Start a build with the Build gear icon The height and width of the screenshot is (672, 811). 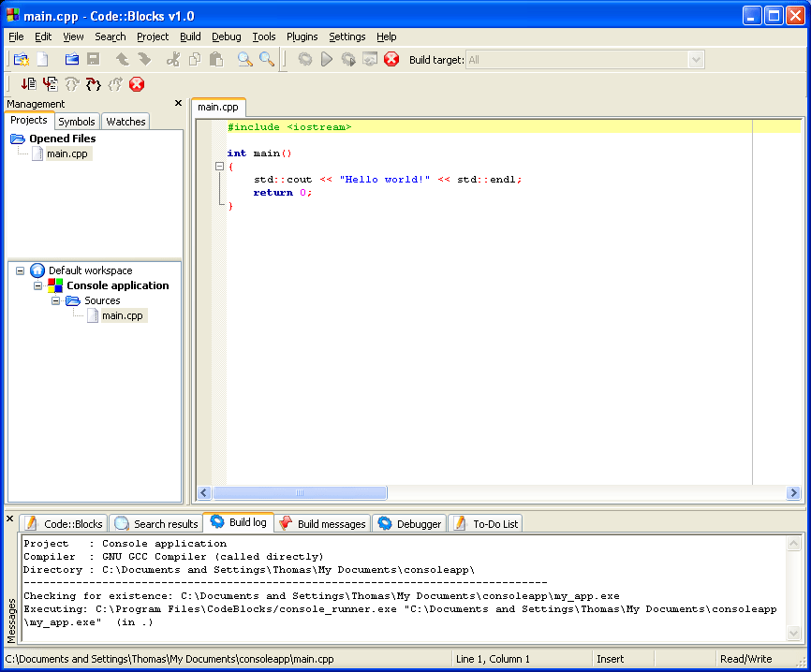coord(305,58)
